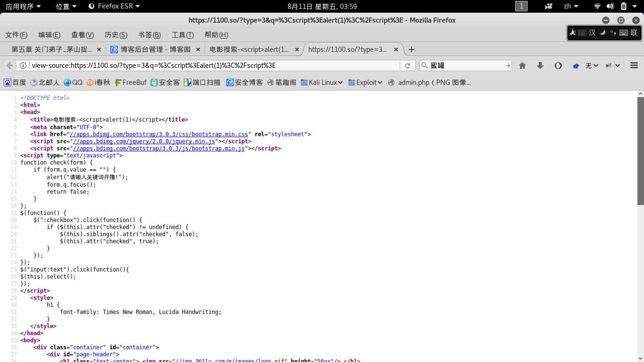Open the 查看(V) menu
This screenshot has height=362, width=644.
click(83, 35)
